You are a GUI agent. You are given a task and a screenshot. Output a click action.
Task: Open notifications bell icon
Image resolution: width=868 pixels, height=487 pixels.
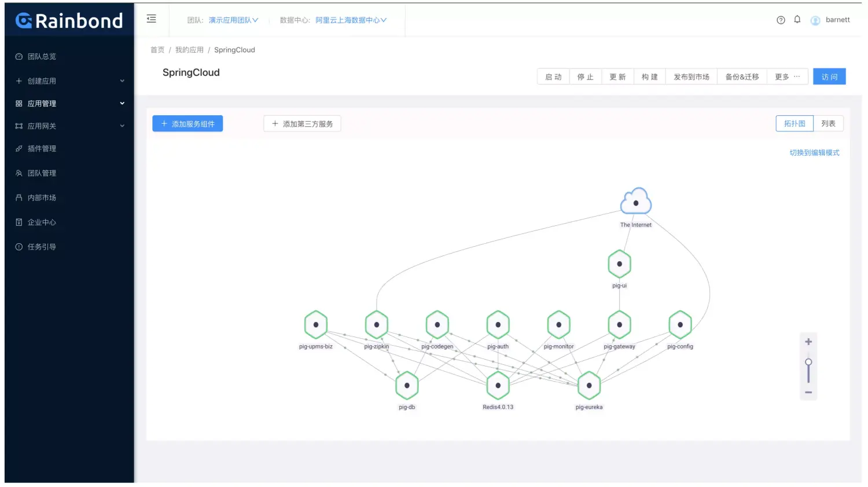(797, 20)
